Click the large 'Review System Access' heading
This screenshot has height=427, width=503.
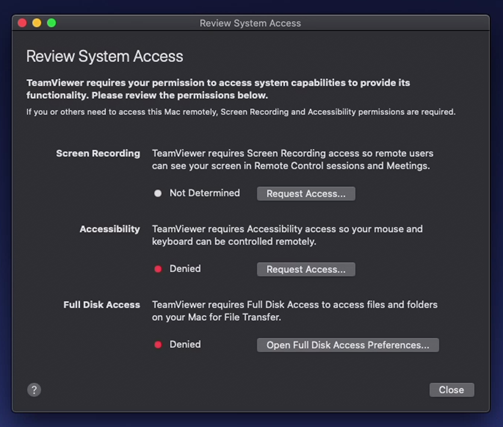point(105,56)
